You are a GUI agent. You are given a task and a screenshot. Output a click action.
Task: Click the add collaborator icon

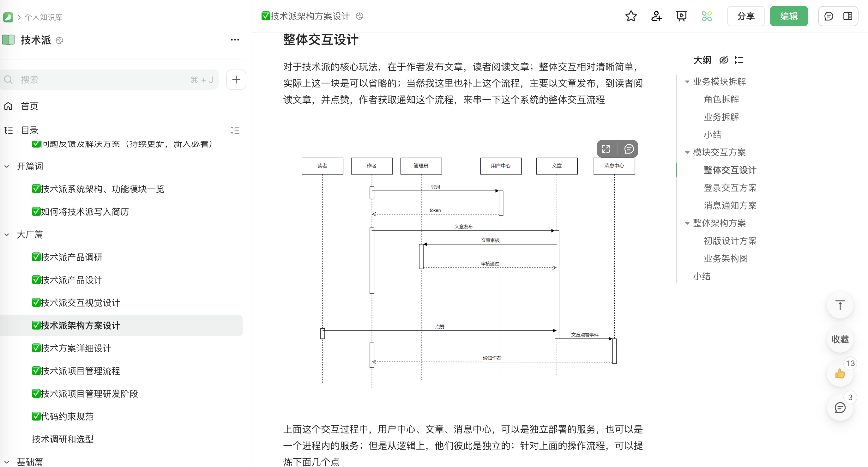tap(656, 16)
